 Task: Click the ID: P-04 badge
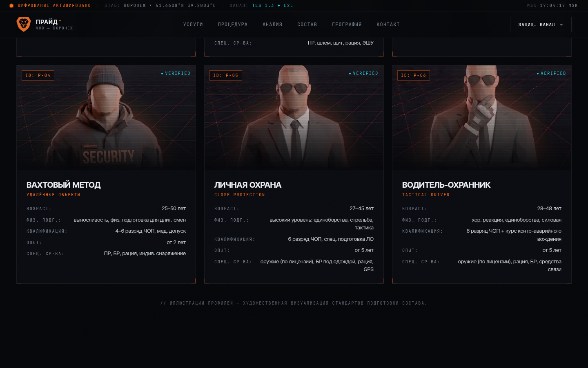tap(38, 75)
